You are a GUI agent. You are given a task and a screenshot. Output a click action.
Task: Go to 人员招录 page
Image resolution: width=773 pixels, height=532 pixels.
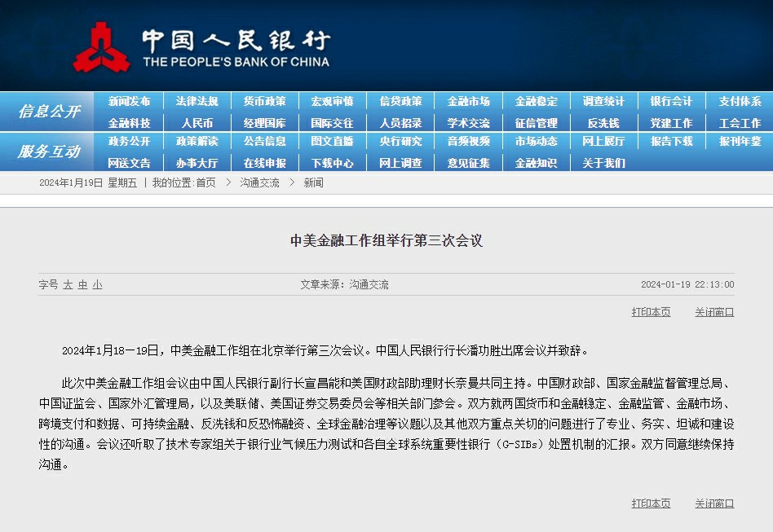coord(401,123)
